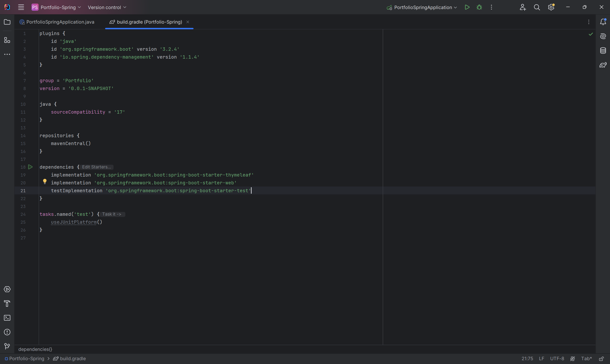Expand the PortfolioSpringApplication run configuration dropdown
Viewport: 610px width, 364px height.
point(423,7)
